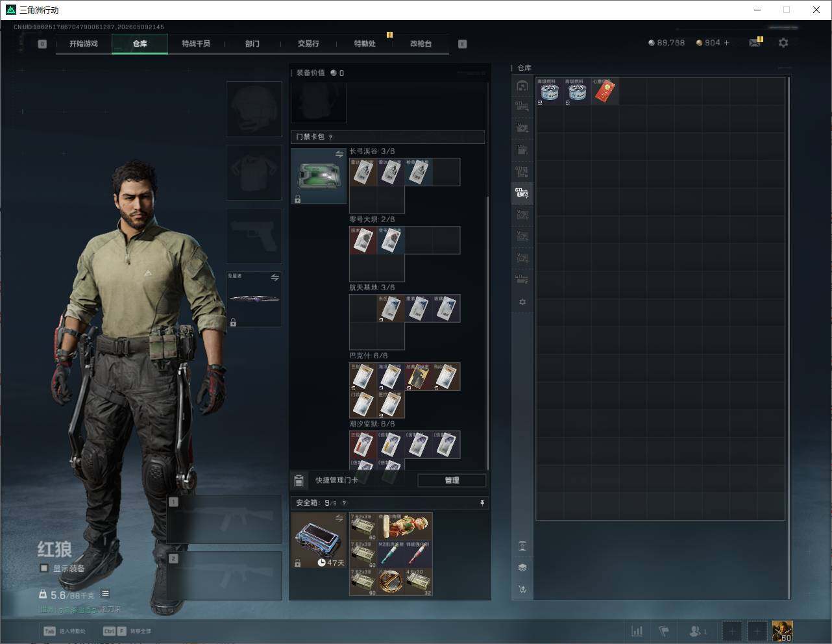Add currency with the plus next to 904
This screenshot has width=832, height=644.
(726, 43)
